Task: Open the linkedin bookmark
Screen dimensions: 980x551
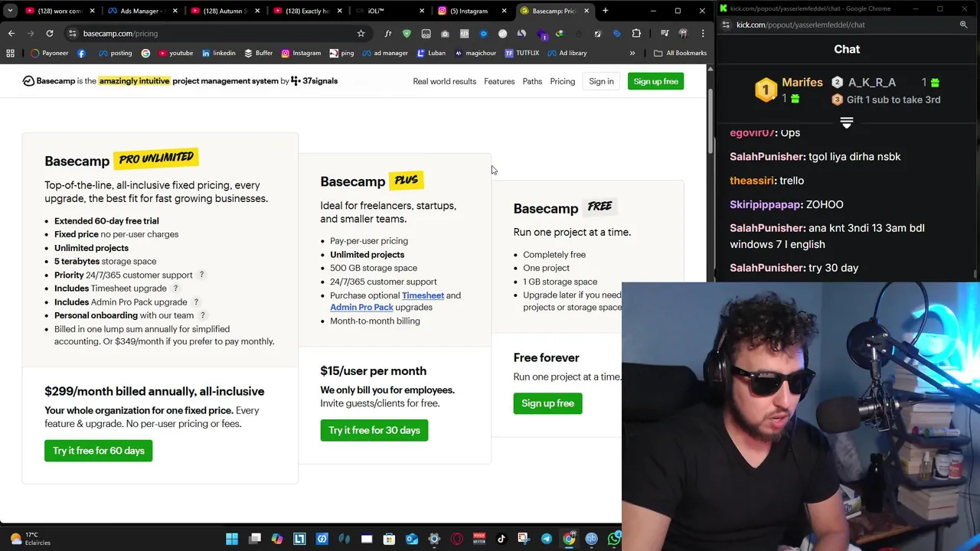Action: coord(218,53)
